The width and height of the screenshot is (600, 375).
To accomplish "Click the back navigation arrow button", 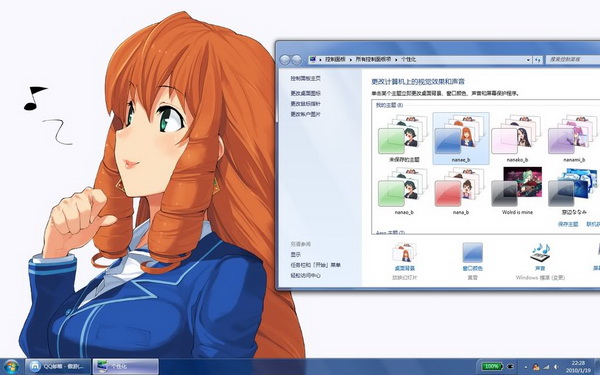I will (x=285, y=60).
